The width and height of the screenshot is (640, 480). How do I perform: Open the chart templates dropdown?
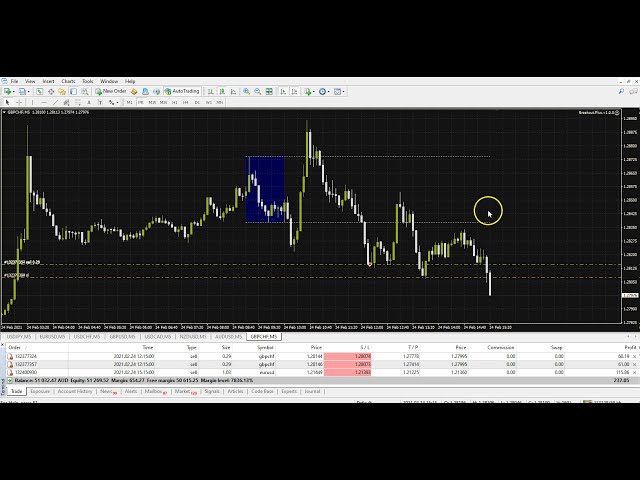pos(344,91)
